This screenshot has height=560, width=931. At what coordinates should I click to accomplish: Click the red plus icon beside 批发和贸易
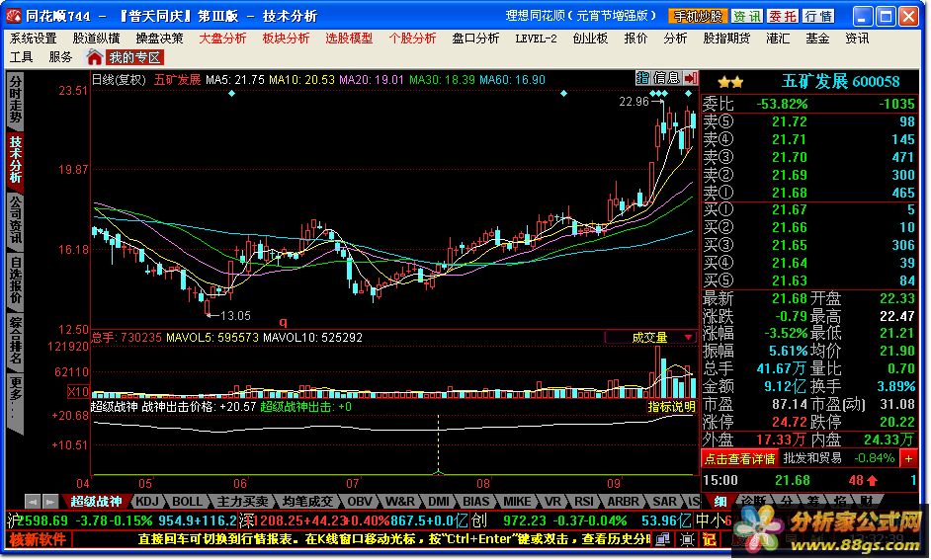point(908,458)
